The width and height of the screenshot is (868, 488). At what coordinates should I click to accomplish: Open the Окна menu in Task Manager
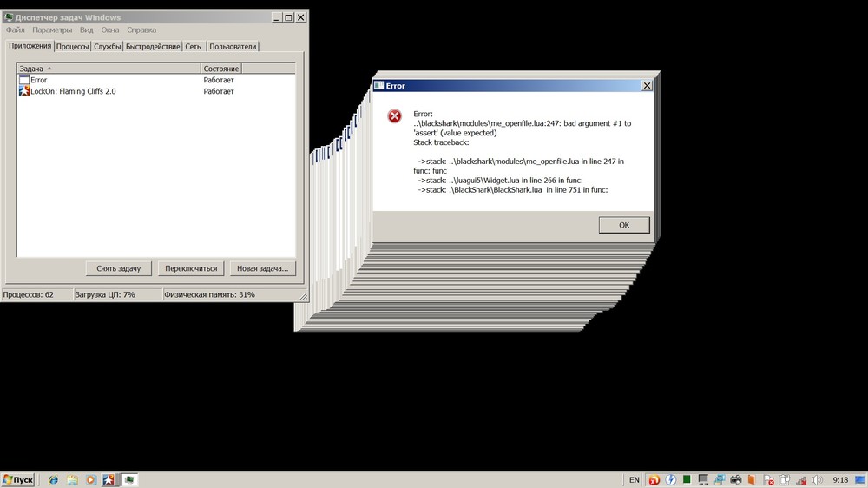point(109,30)
